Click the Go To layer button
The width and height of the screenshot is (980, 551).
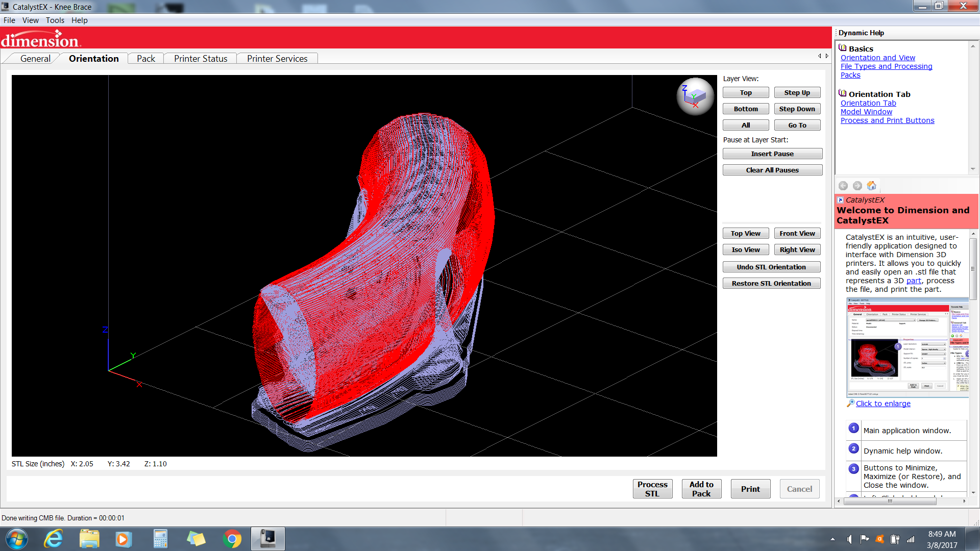797,125
